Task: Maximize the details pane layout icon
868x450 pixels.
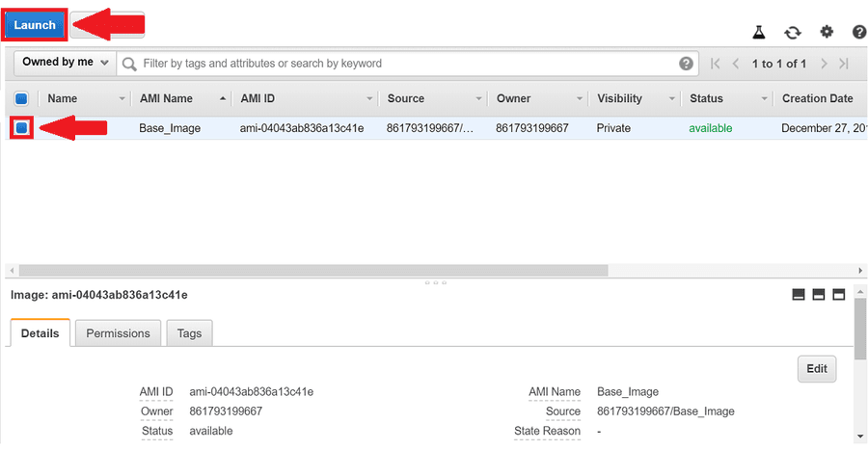Action: [x=839, y=295]
